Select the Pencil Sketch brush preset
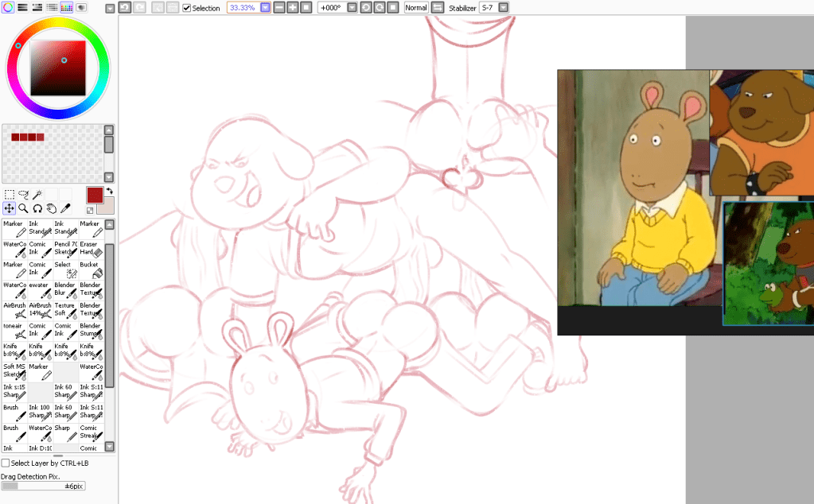The height and width of the screenshot is (504, 814). click(64, 248)
